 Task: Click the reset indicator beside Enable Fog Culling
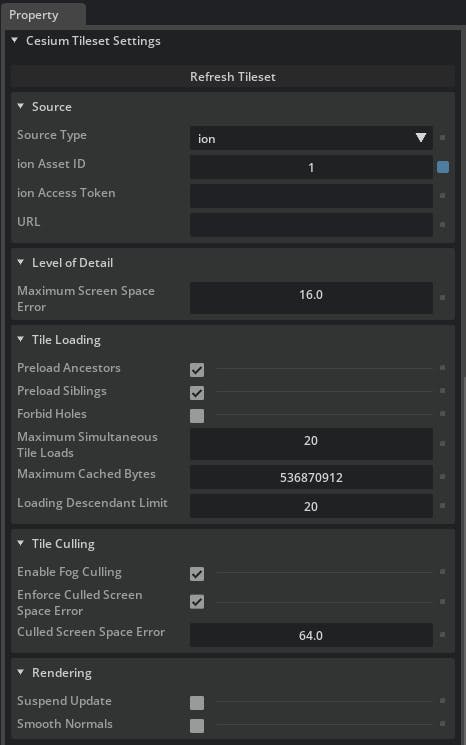click(x=442, y=572)
